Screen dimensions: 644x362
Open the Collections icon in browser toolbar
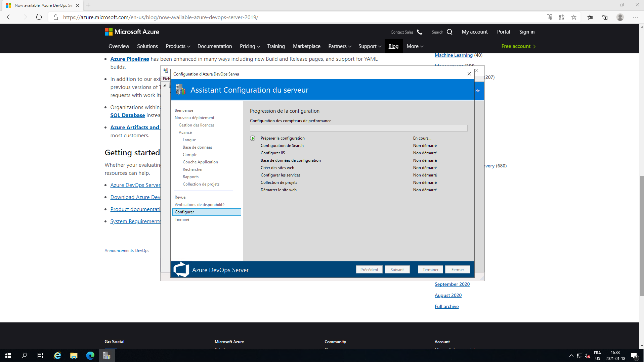click(605, 17)
